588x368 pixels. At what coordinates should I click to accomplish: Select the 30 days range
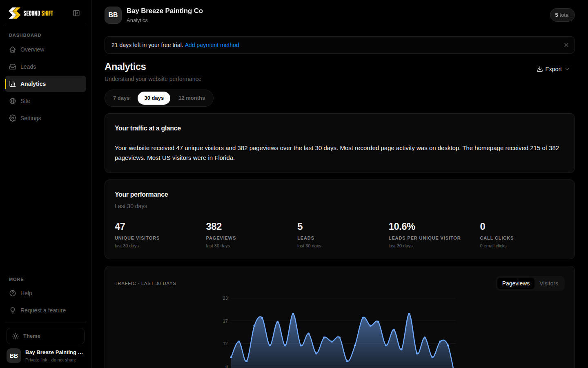click(154, 98)
